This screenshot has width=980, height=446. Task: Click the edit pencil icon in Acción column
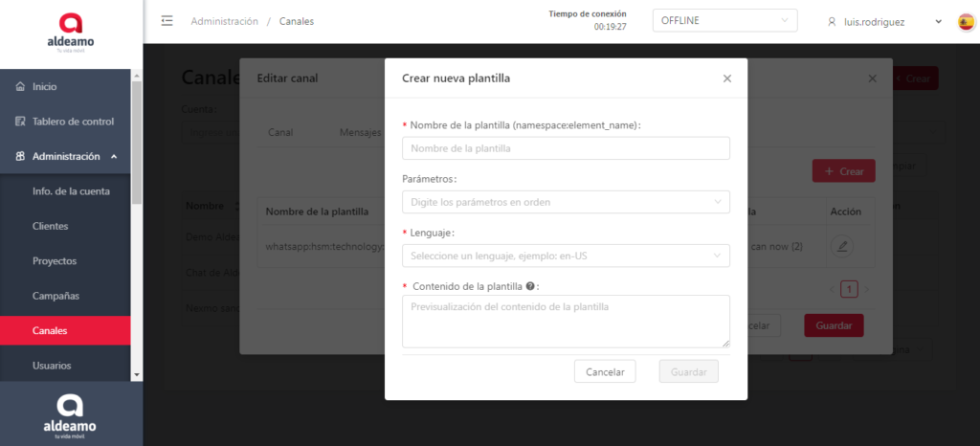point(842,246)
